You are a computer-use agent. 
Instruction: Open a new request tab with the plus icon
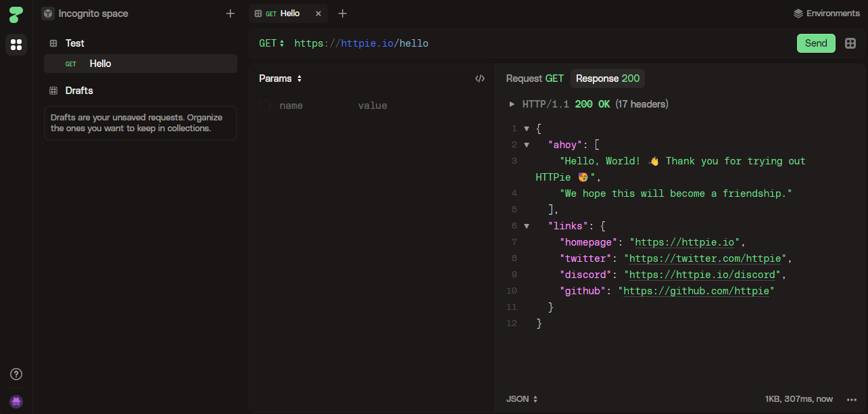pos(342,13)
